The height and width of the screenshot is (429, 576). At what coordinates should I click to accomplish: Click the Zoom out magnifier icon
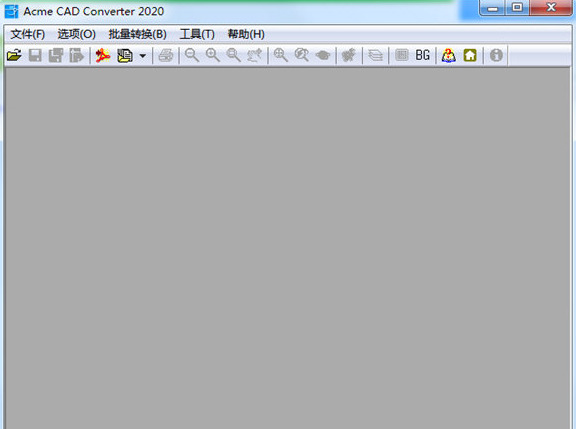tap(191, 55)
